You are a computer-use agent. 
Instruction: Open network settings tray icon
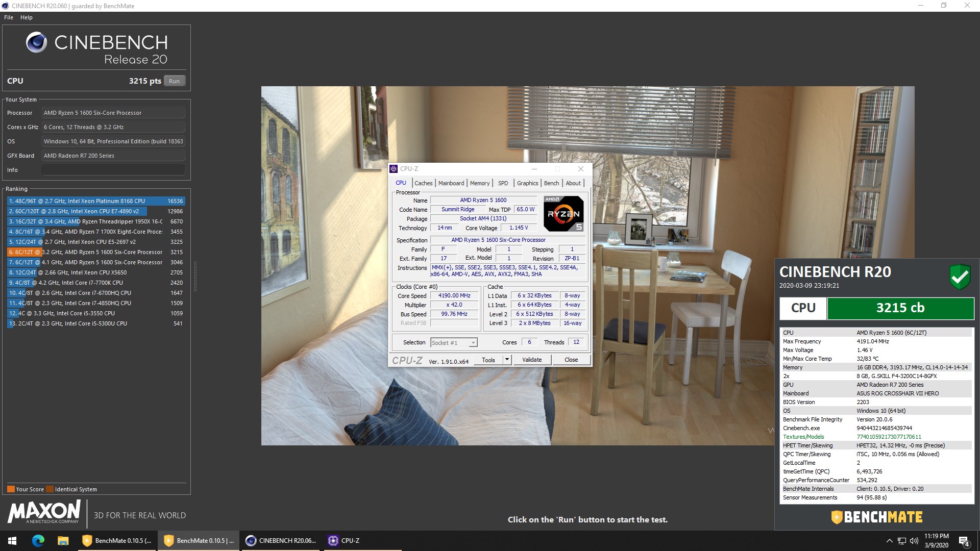click(902, 541)
